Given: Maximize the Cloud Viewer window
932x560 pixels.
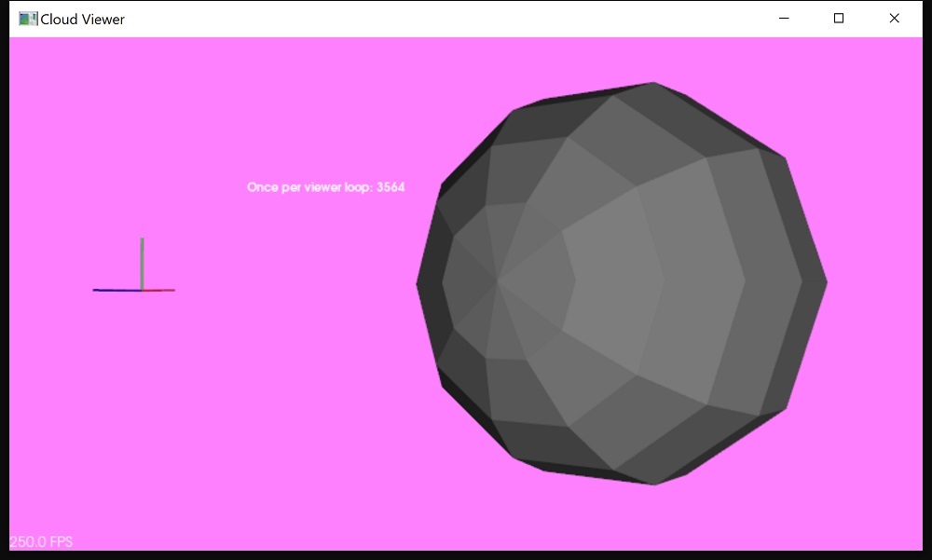Looking at the screenshot, I should pos(838,18).
